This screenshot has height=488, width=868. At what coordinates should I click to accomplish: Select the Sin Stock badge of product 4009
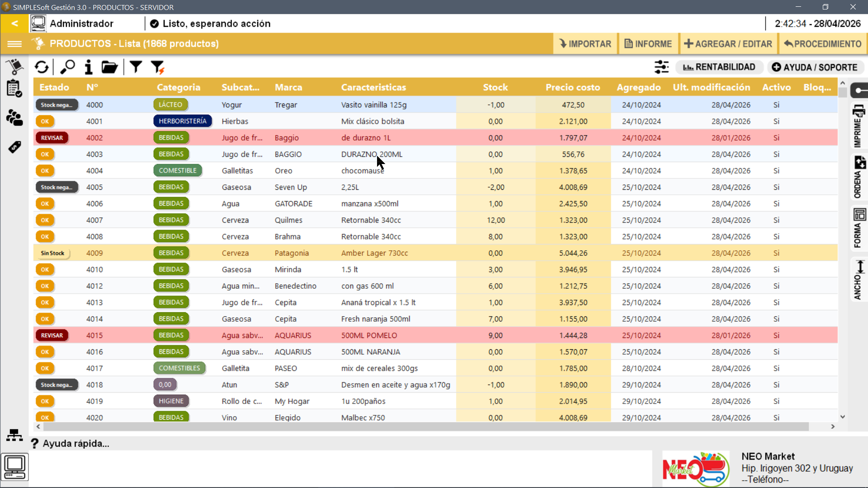(52, 253)
